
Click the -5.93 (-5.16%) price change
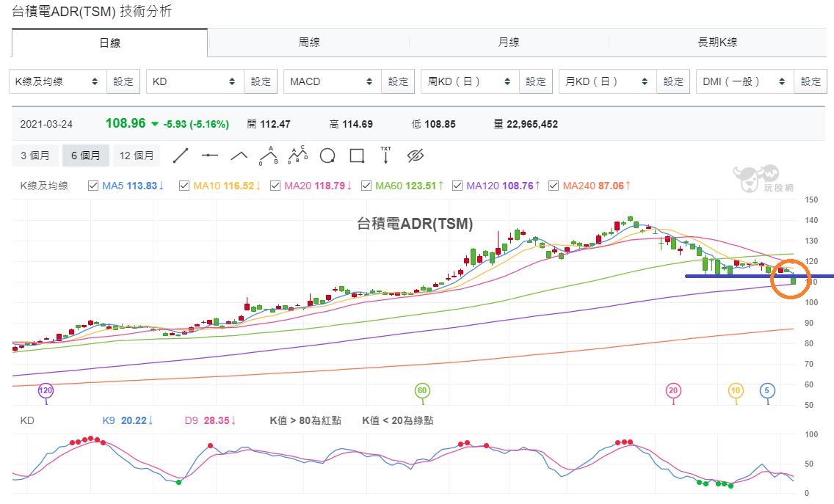(196, 125)
